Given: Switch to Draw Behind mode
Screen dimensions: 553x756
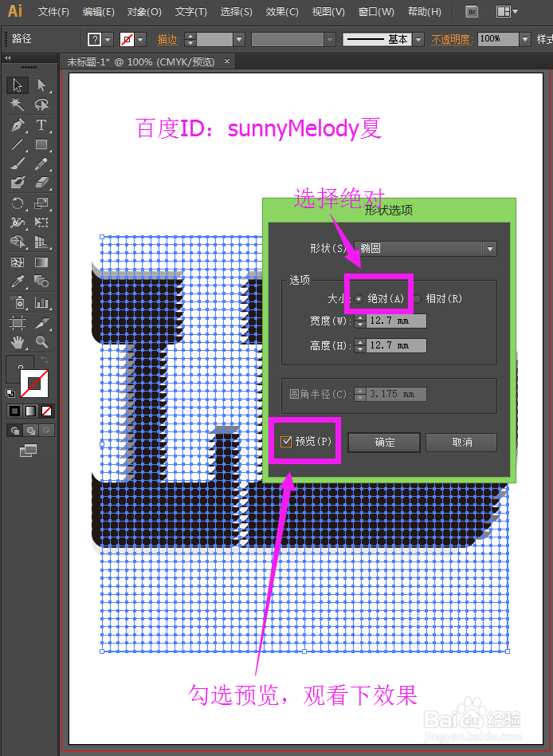Looking at the screenshot, I should tap(31, 430).
